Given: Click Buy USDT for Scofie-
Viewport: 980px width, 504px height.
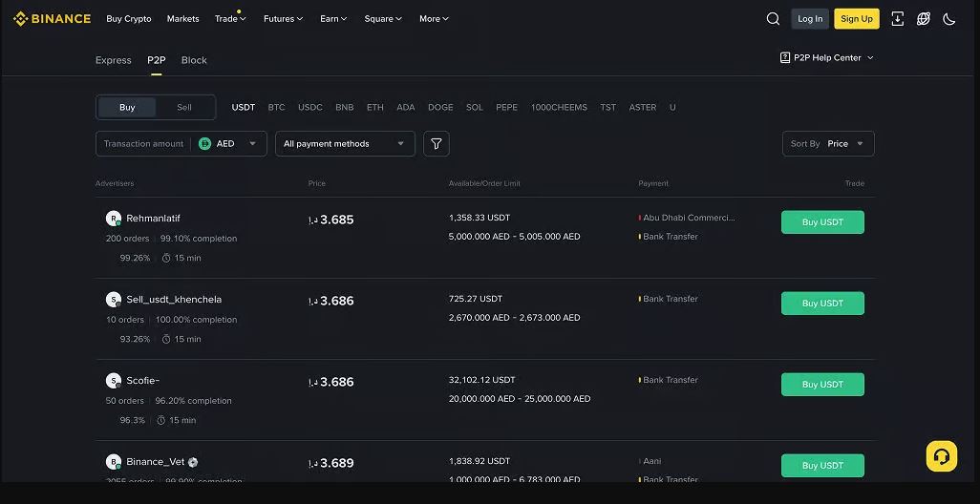Looking at the screenshot, I should 822,385.
